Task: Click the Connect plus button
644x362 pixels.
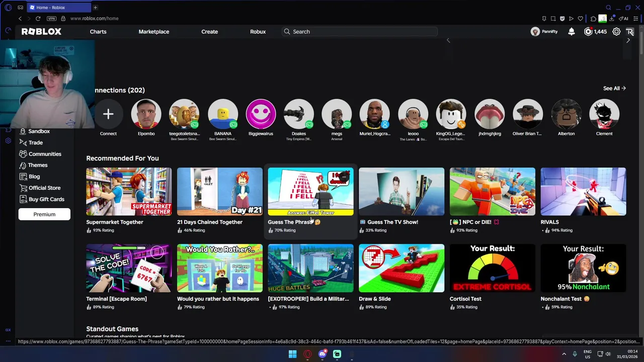Action: (x=108, y=114)
